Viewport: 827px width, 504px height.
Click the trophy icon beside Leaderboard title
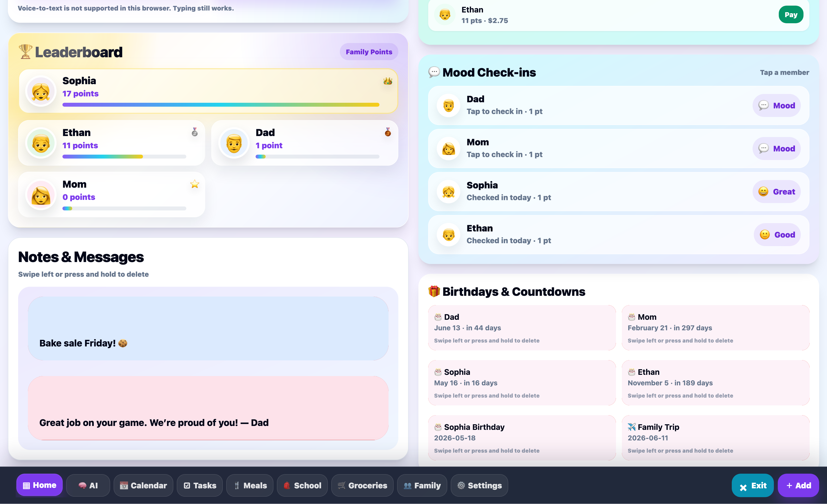click(x=25, y=52)
